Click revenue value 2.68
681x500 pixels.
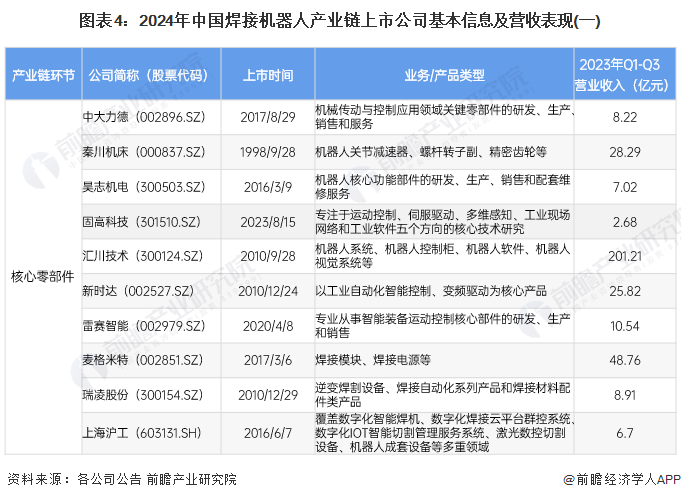(x=625, y=222)
